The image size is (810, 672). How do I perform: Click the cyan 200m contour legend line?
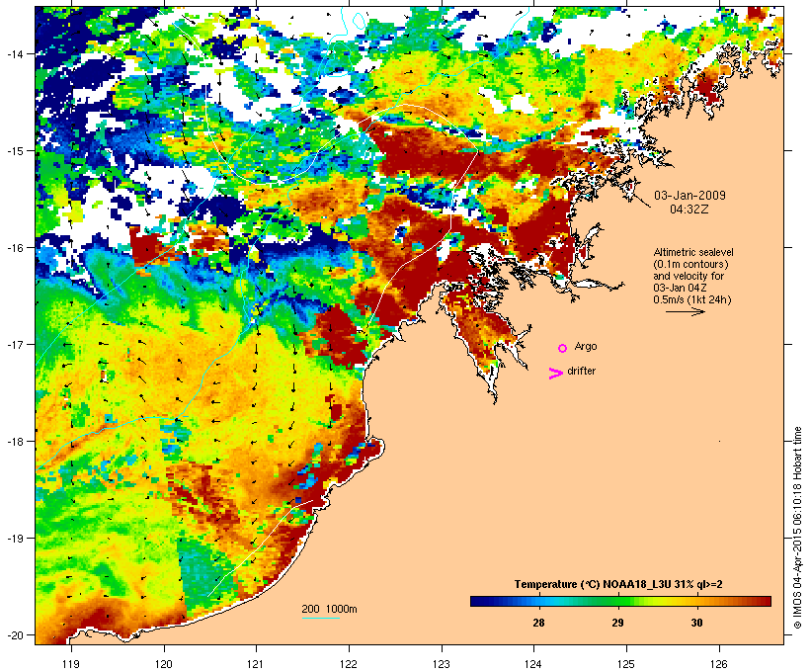(320, 618)
